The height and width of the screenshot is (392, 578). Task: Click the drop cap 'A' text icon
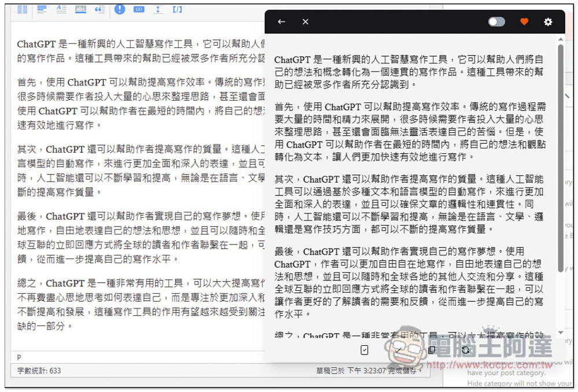(x=61, y=9)
